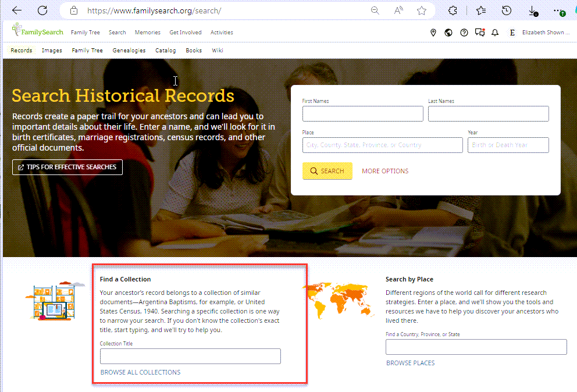This screenshot has width=577, height=392.
Task: Click the Browse Places link
Action: coord(410,363)
